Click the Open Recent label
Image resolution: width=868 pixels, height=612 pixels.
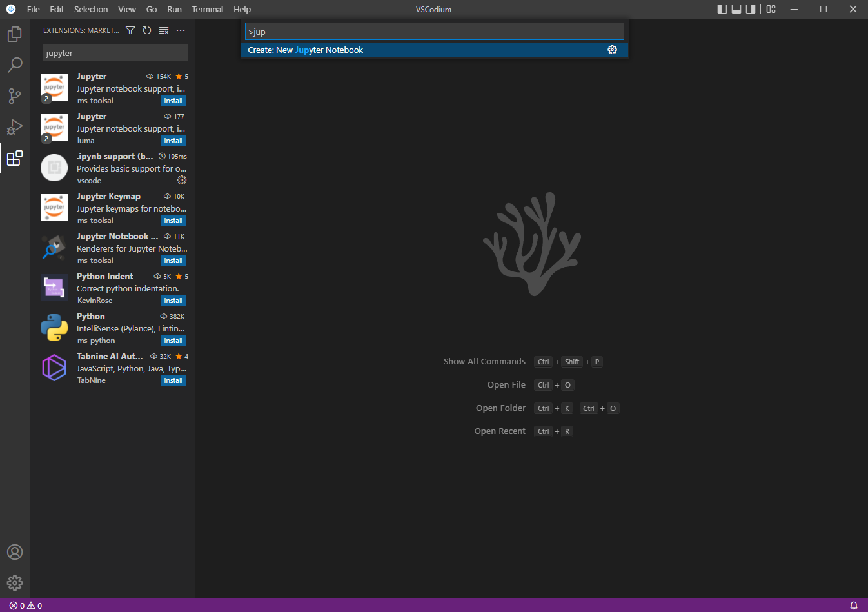(x=500, y=431)
